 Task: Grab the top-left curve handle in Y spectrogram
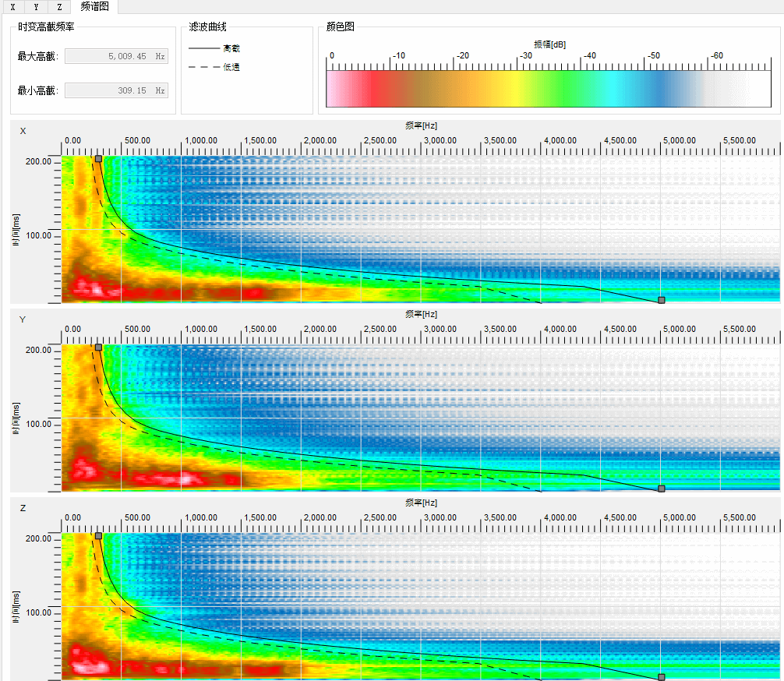click(98, 347)
